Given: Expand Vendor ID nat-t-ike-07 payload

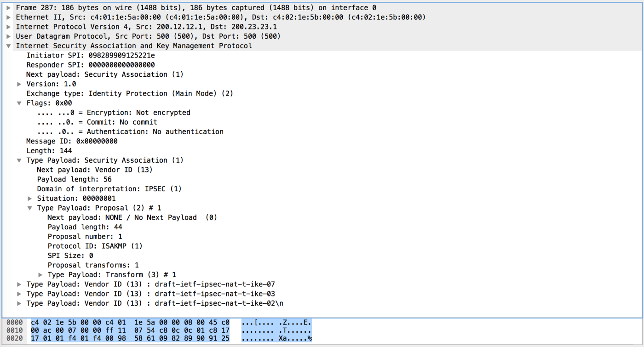Looking at the screenshot, I should click(x=19, y=284).
